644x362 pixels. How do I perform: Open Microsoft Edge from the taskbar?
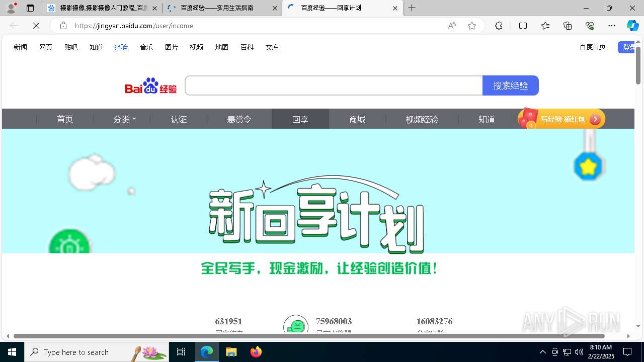(207, 352)
